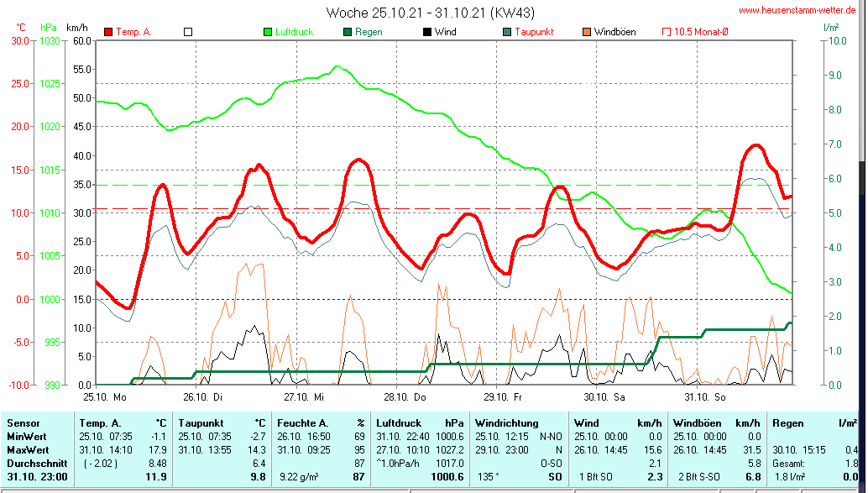Viewport: 868px width, 493px height.
Task: Click the '30.10. 15:15' rain timestamp
Action: (x=799, y=450)
